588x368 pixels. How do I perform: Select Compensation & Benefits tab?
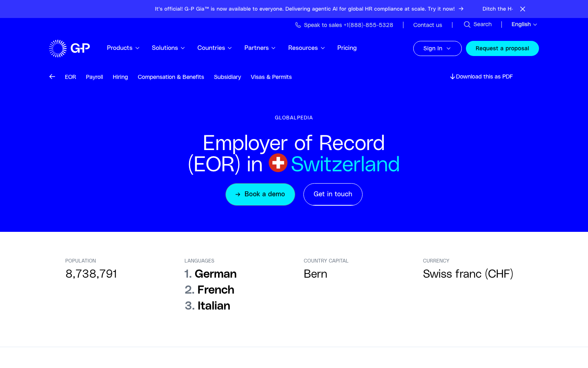click(171, 77)
